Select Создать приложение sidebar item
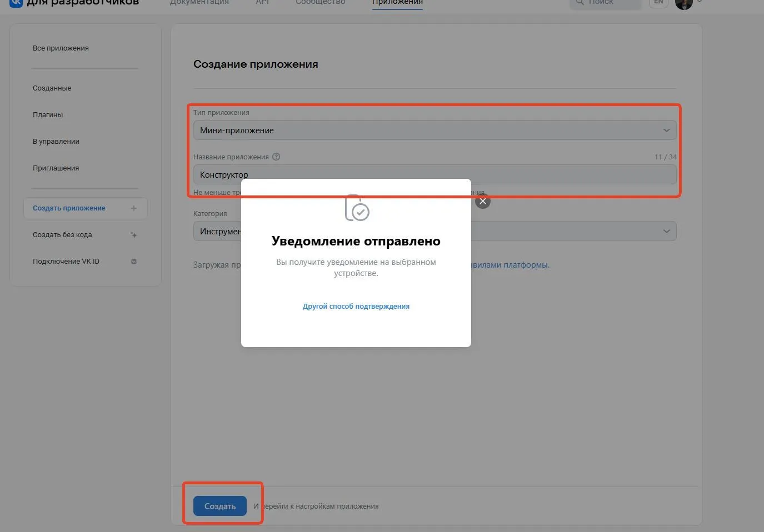This screenshot has width=764, height=532. [86, 208]
